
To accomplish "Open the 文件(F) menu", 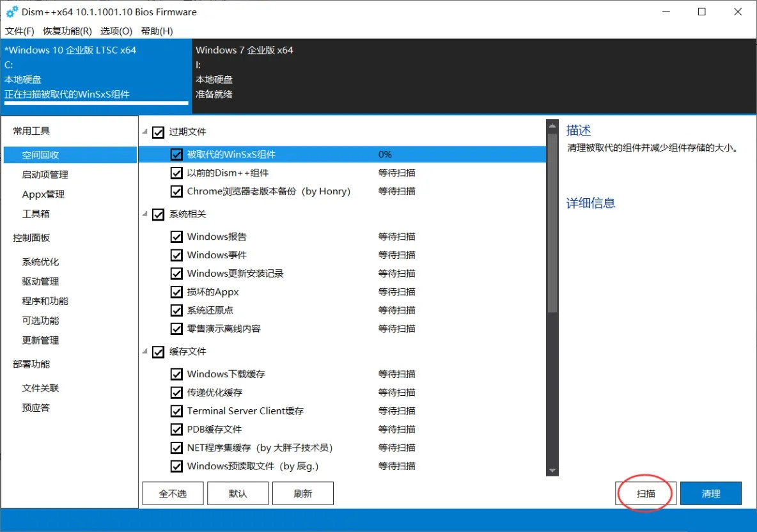I will pyautogui.click(x=19, y=31).
